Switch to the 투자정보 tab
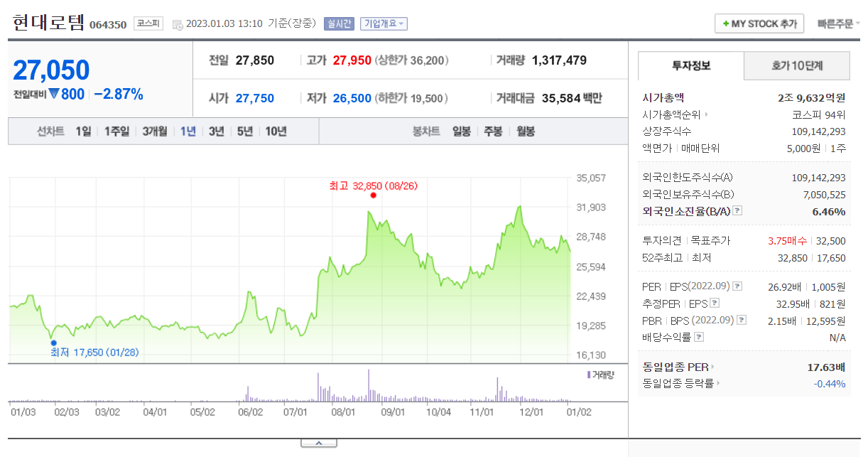Viewport: 868px width, 457px height. tap(691, 65)
